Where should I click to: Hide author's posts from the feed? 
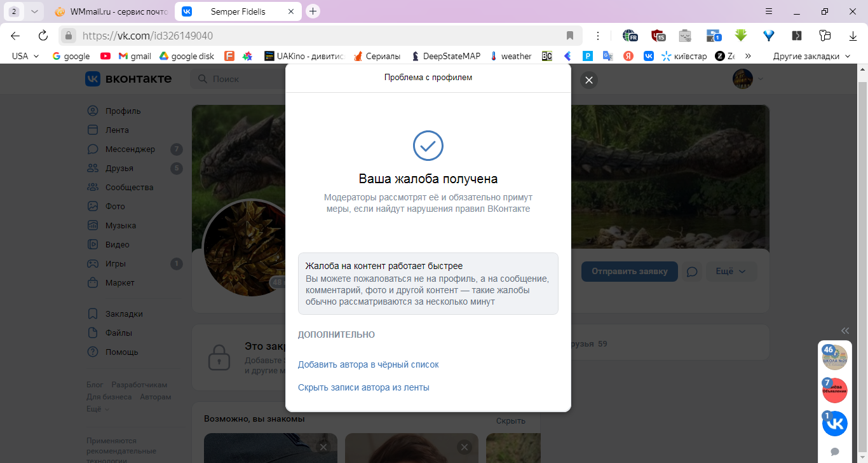click(x=363, y=387)
